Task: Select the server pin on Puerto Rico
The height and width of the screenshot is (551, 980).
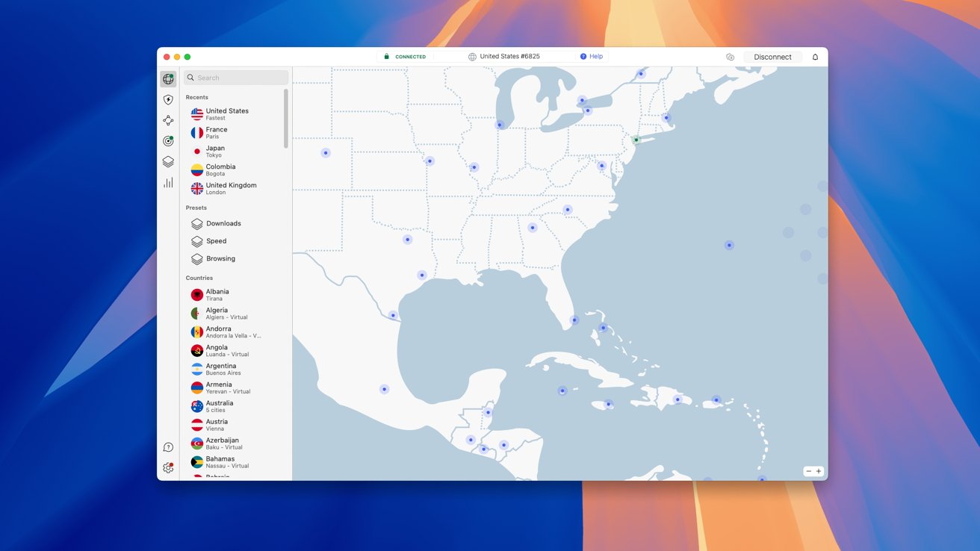Action: click(716, 400)
